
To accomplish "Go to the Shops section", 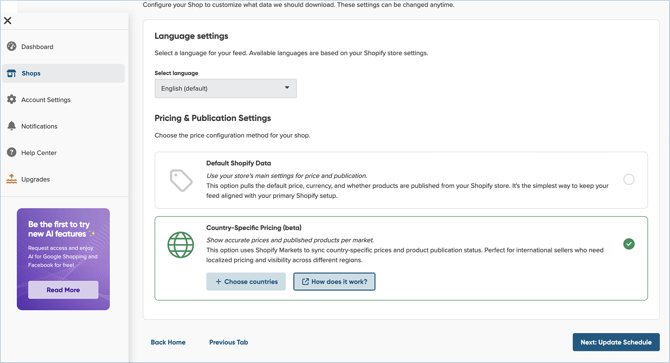I will (x=63, y=73).
